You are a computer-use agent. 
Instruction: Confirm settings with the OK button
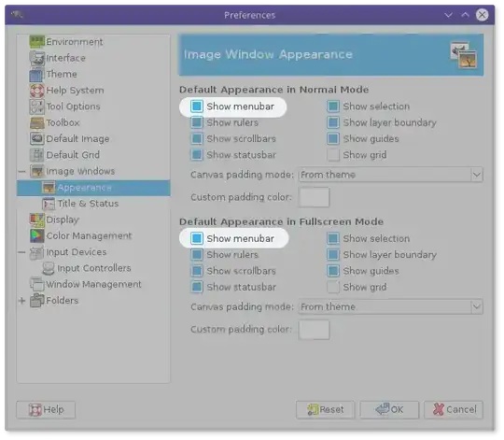tap(389, 410)
